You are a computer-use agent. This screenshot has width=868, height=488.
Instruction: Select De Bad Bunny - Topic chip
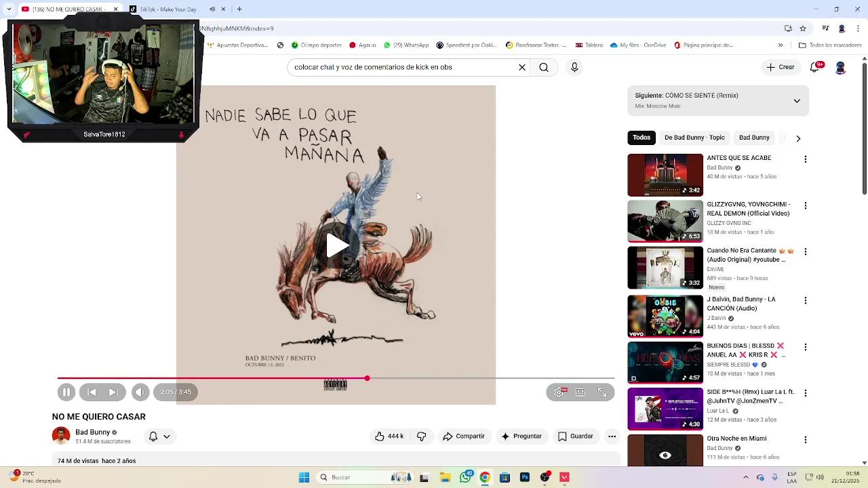694,138
